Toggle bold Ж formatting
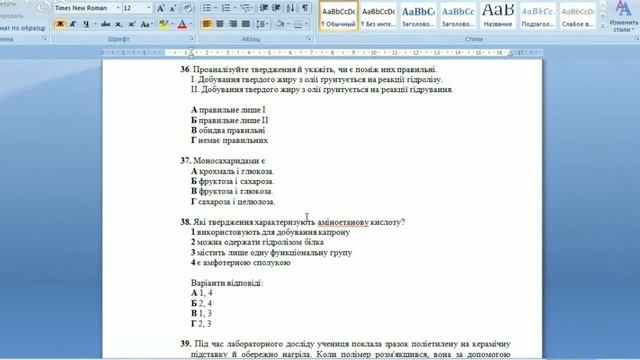 click(x=60, y=24)
